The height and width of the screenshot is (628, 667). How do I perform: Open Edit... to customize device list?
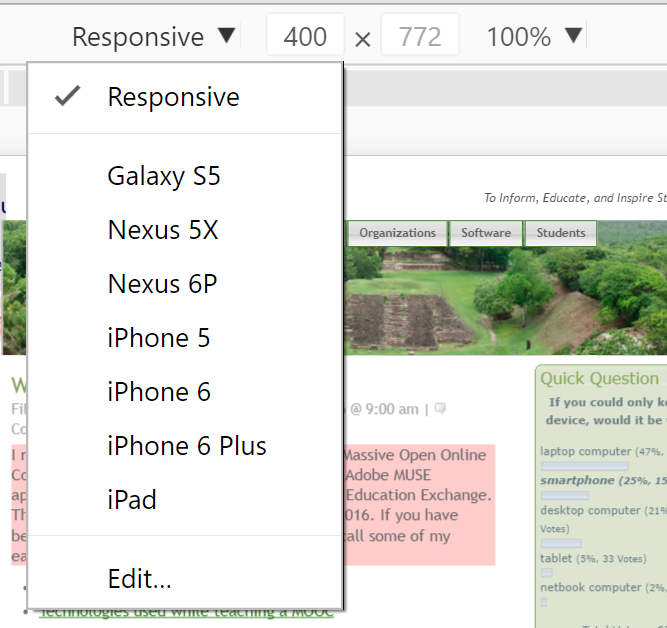[185, 579]
